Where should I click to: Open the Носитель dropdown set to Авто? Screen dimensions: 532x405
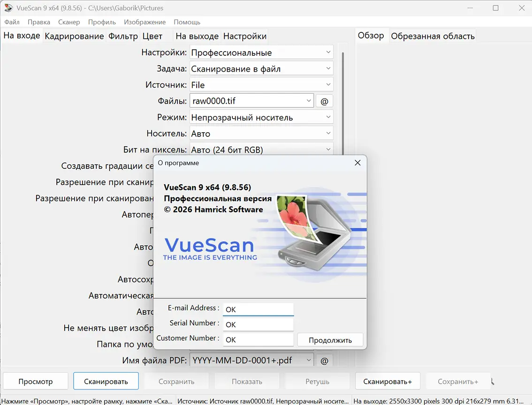(261, 134)
